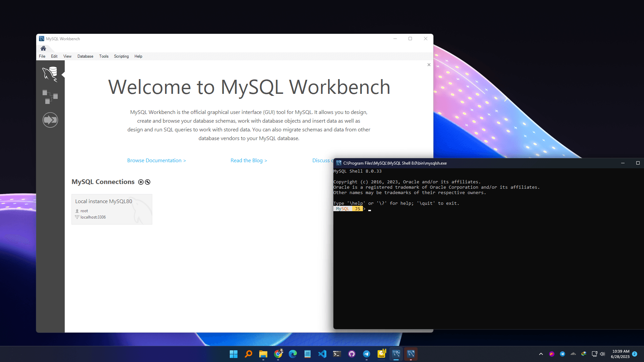Maximize the MySQL Workbench window
Viewport: 644px width, 362px height.
(x=410, y=39)
